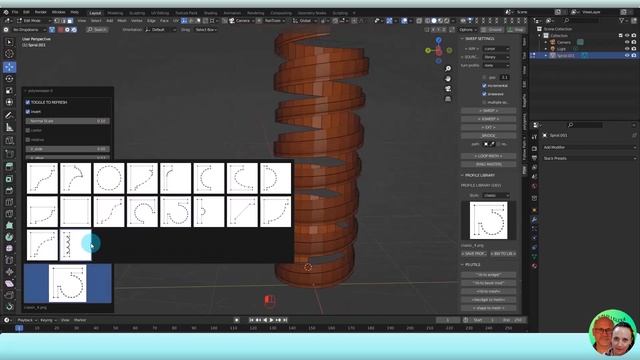Screen dimensions: 640x360
Task: Adjust the Normal Scale slider field
Action: (68, 121)
